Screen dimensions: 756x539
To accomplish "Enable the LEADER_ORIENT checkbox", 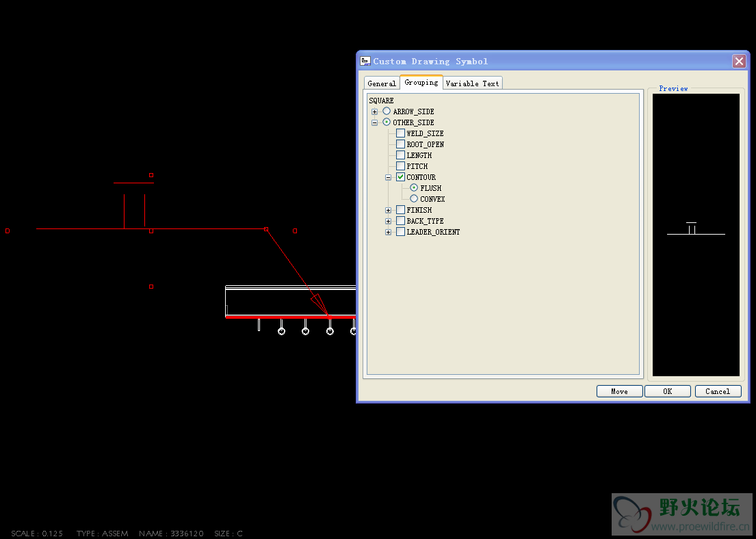I will pyautogui.click(x=401, y=232).
